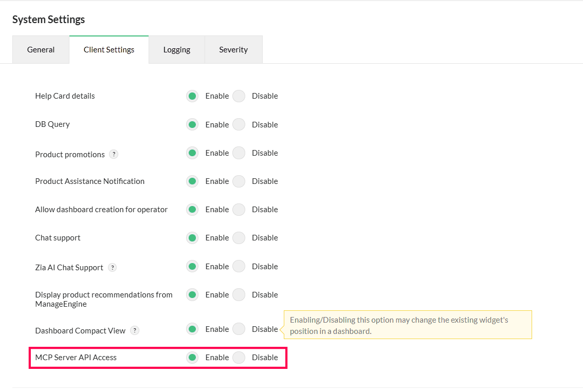Click the yellow widget position tooltip
This screenshot has height=392, width=583.
[408, 325]
